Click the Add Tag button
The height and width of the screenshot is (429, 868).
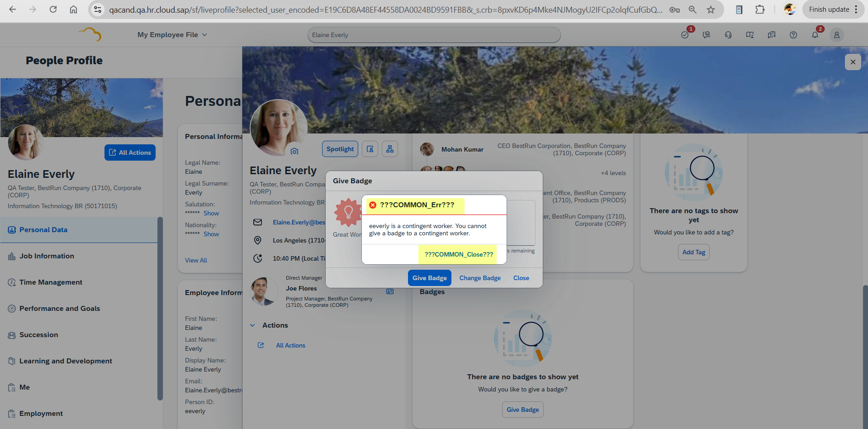tap(693, 252)
